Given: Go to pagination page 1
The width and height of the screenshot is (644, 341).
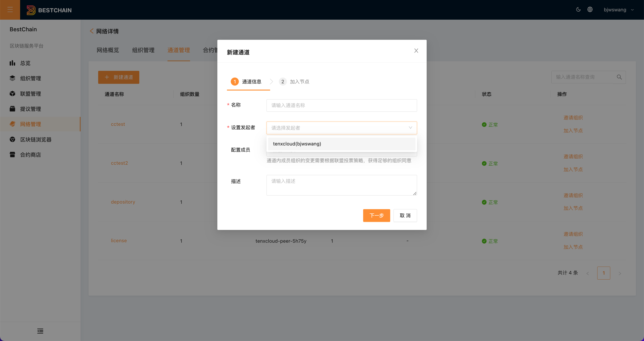Looking at the screenshot, I should point(604,273).
